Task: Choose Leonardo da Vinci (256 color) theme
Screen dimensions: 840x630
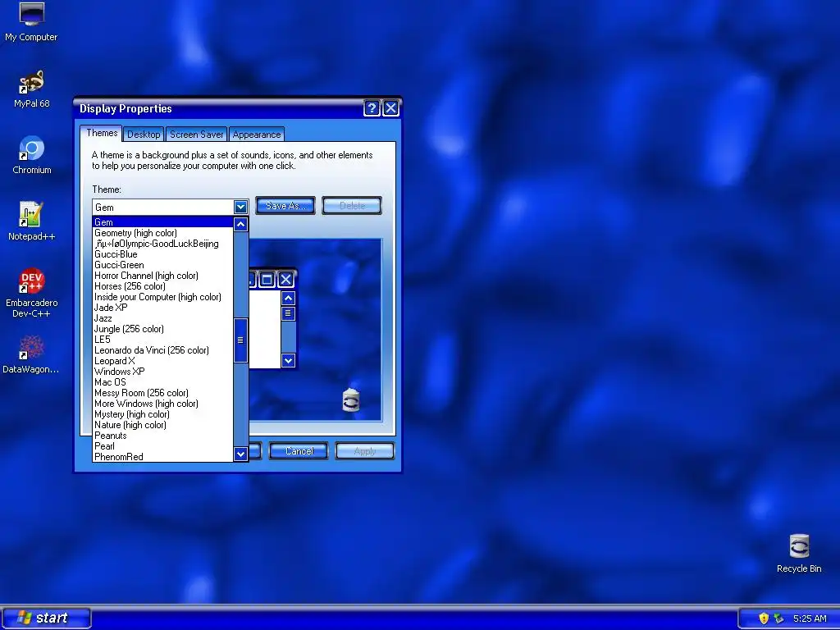Action: coord(163,350)
